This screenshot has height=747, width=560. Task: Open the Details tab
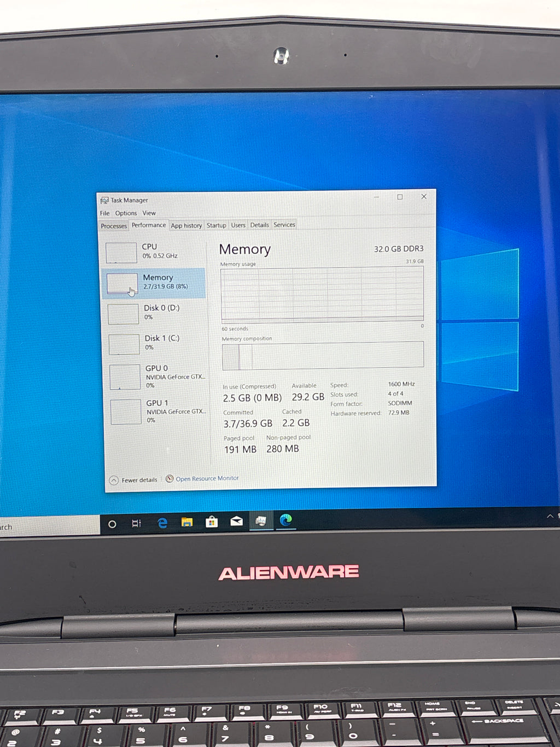[259, 225]
